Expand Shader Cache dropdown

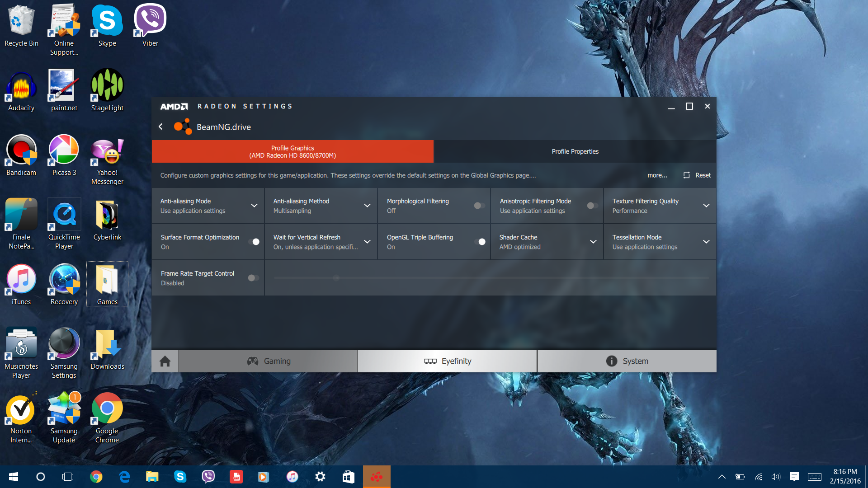pos(593,242)
